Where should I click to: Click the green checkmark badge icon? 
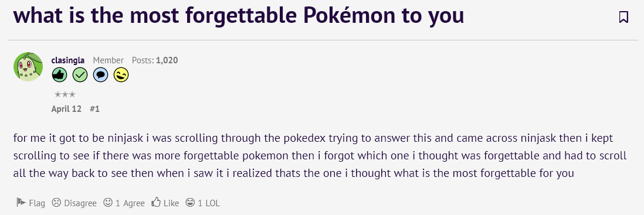pos(80,74)
